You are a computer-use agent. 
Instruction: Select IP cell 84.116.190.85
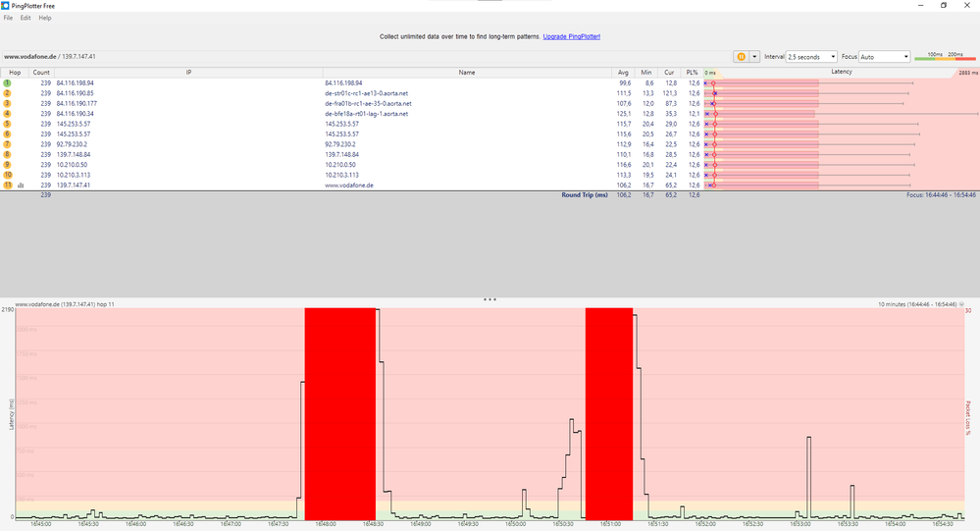(75, 93)
